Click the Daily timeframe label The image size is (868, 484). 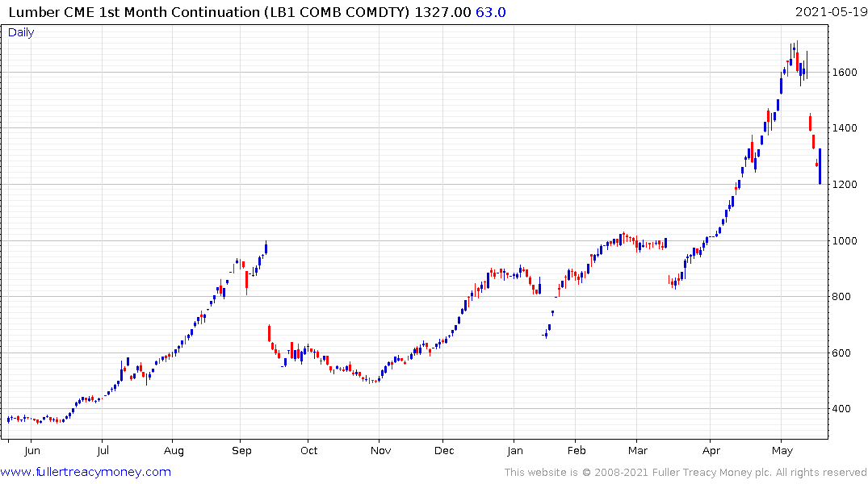pyautogui.click(x=21, y=32)
